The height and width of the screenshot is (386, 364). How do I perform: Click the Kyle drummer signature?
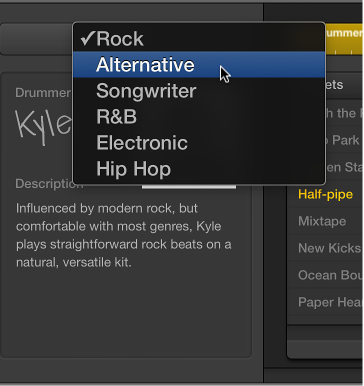[44, 128]
